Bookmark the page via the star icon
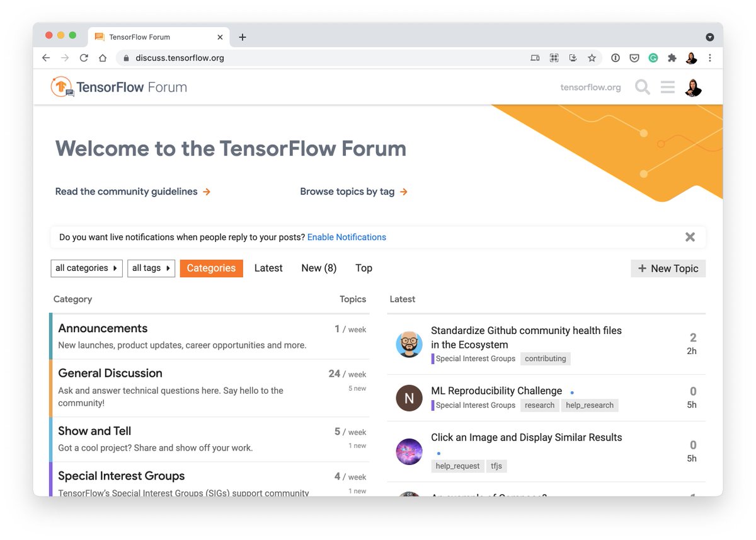756x540 pixels. 592,57
